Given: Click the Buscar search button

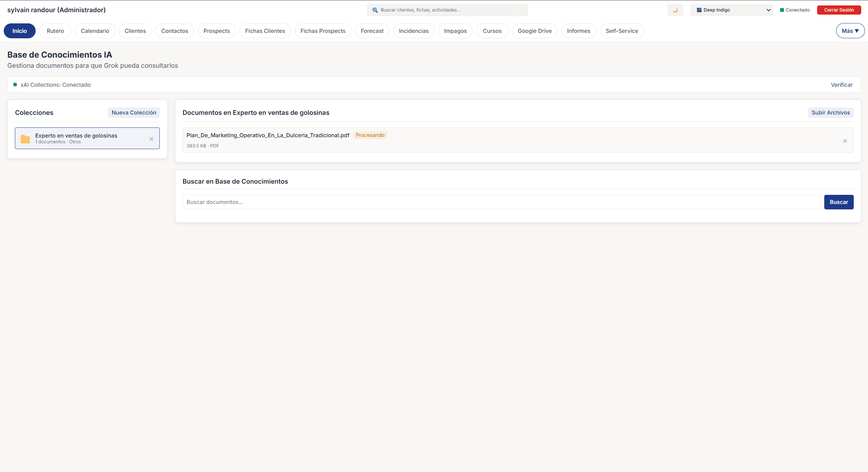Looking at the screenshot, I should tap(839, 202).
